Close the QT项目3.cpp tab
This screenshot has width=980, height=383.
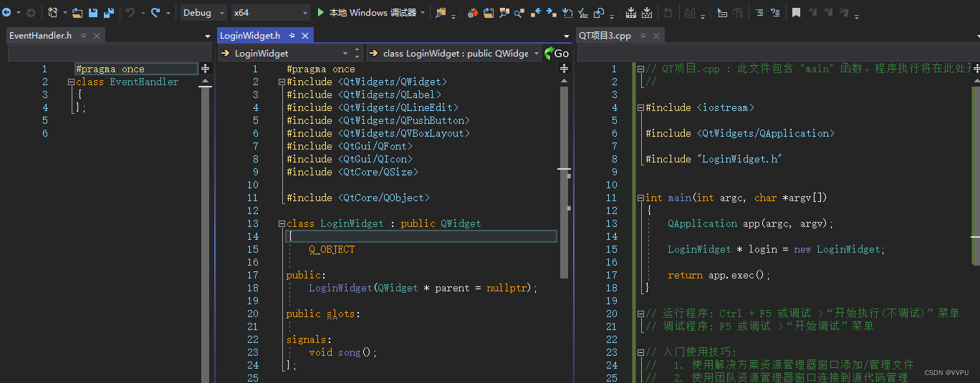(x=656, y=35)
